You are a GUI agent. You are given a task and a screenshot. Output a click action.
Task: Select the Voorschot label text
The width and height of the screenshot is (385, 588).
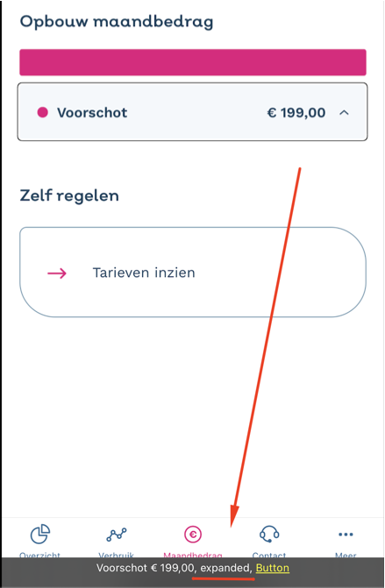[x=92, y=112]
